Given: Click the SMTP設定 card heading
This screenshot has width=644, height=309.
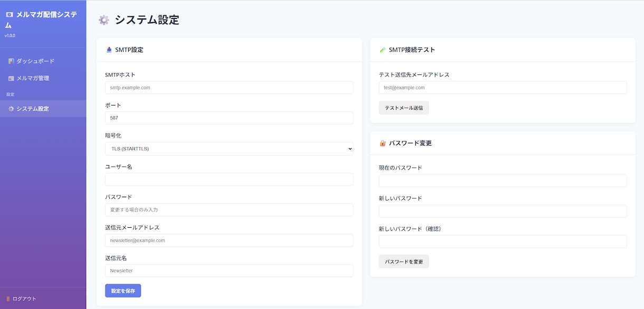Looking at the screenshot, I should coord(129,50).
